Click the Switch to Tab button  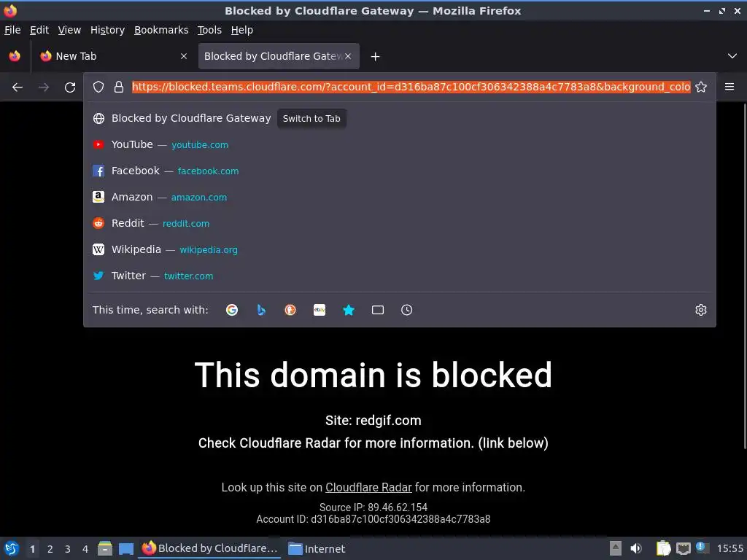pos(311,119)
